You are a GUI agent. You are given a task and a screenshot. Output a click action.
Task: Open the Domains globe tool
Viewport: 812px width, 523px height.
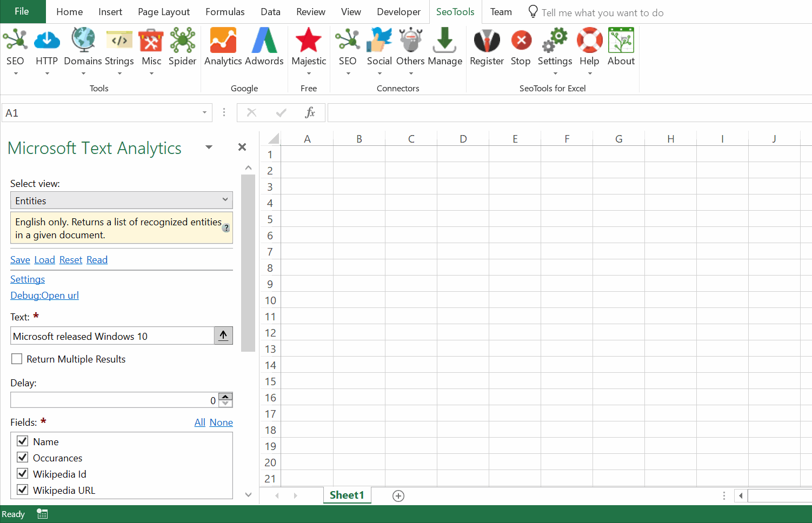click(x=83, y=40)
